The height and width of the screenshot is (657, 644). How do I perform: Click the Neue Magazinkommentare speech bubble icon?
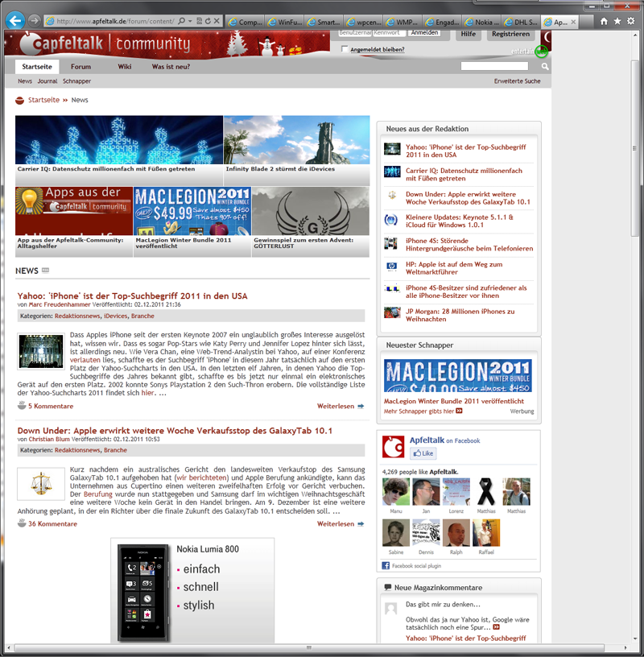388,587
